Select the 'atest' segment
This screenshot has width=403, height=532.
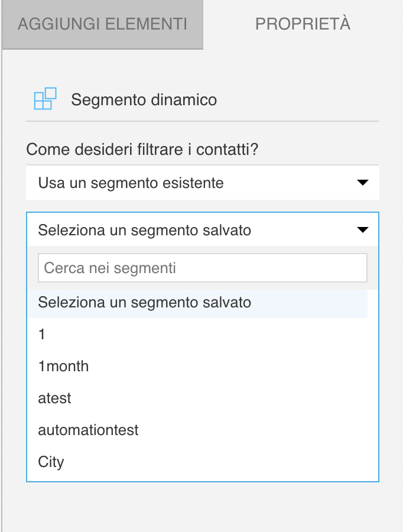coord(197,398)
